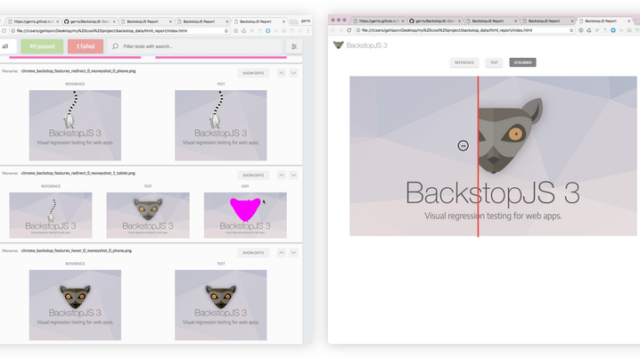640x360 pixels.
Task: Filter to the 1 failed test
Action: pyautogui.click(x=85, y=47)
